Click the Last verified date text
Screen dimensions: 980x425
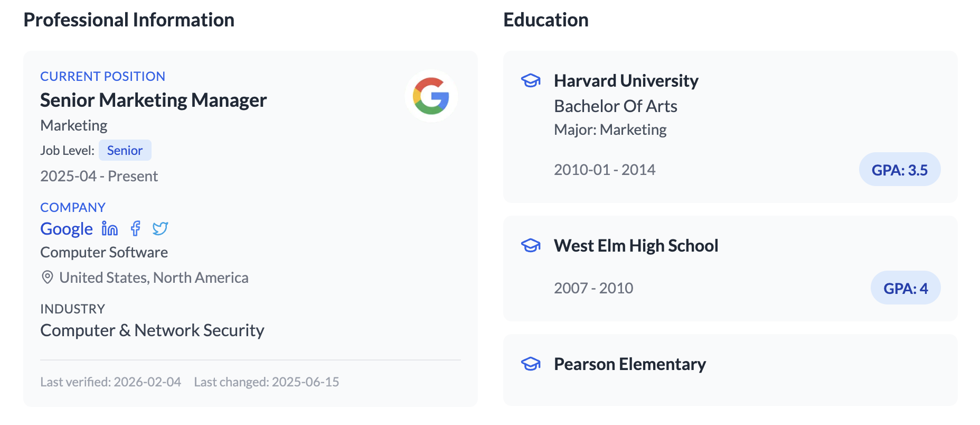(110, 382)
